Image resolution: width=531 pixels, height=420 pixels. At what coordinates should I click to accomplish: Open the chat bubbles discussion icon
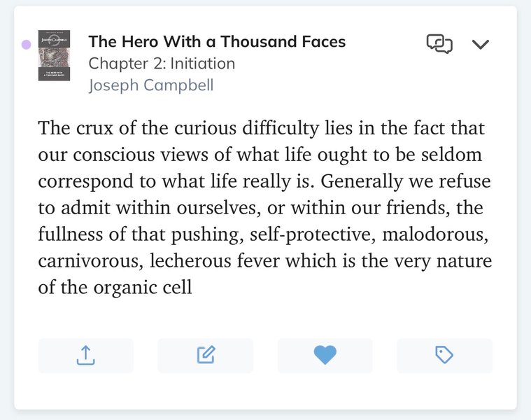pyautogui.click(x=439, y=44)
